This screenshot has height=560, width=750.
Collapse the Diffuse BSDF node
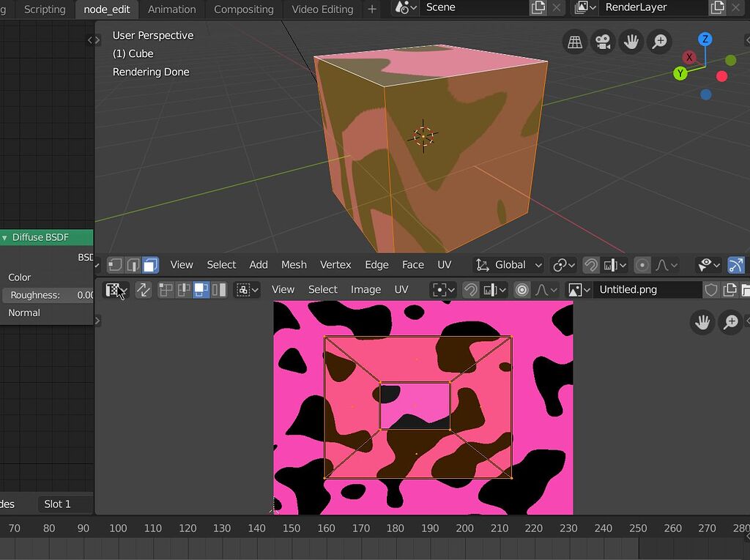4,238
